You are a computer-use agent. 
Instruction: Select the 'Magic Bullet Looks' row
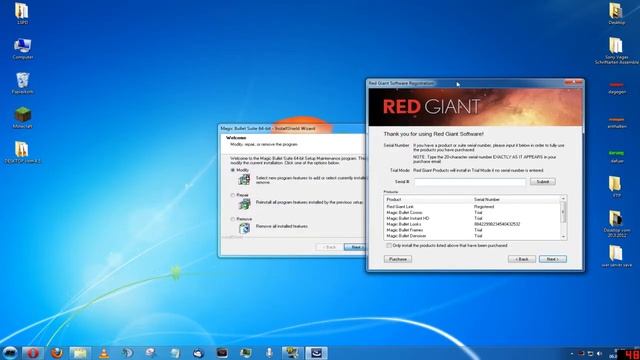(473, 224)
